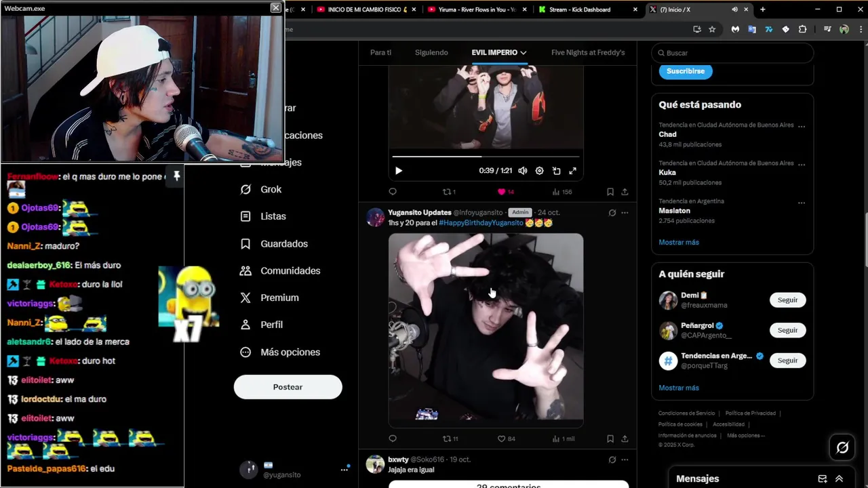
Task: Switch to Yiruma River Flows in You tab
Action: (477, 9)
